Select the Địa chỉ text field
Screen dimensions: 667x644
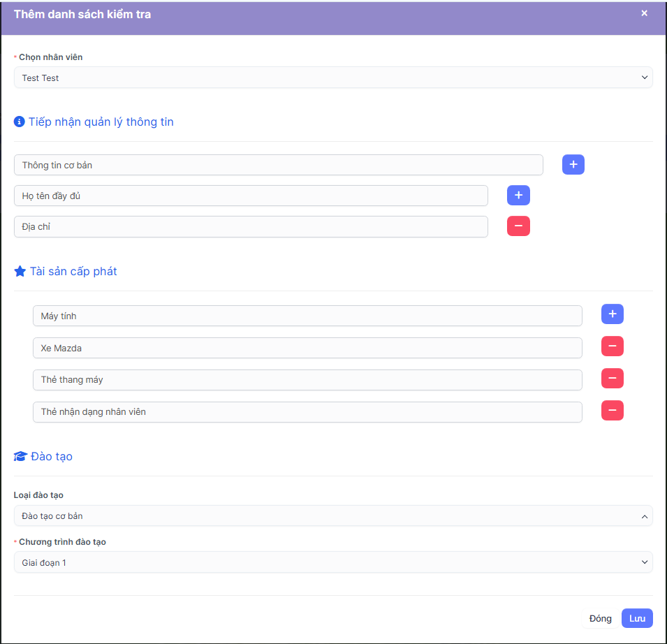click(x=251, y=227)
